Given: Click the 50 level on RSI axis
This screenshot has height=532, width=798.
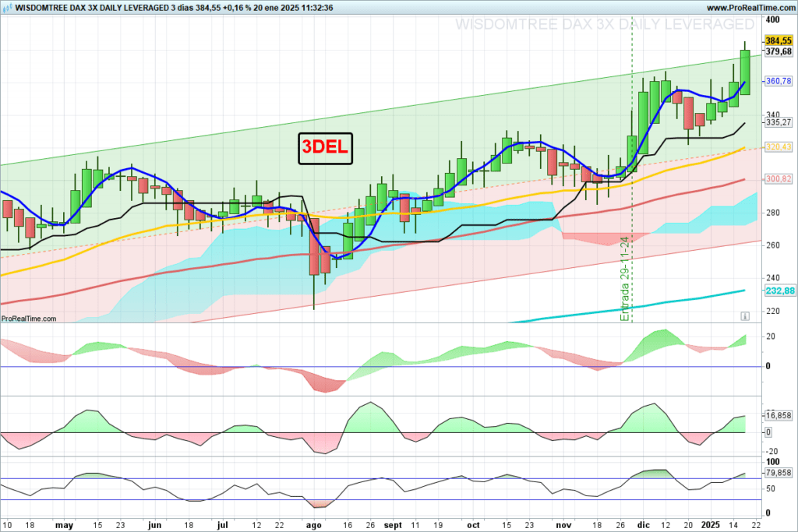Looking at the screenshot, I should [x=771, y=488].
